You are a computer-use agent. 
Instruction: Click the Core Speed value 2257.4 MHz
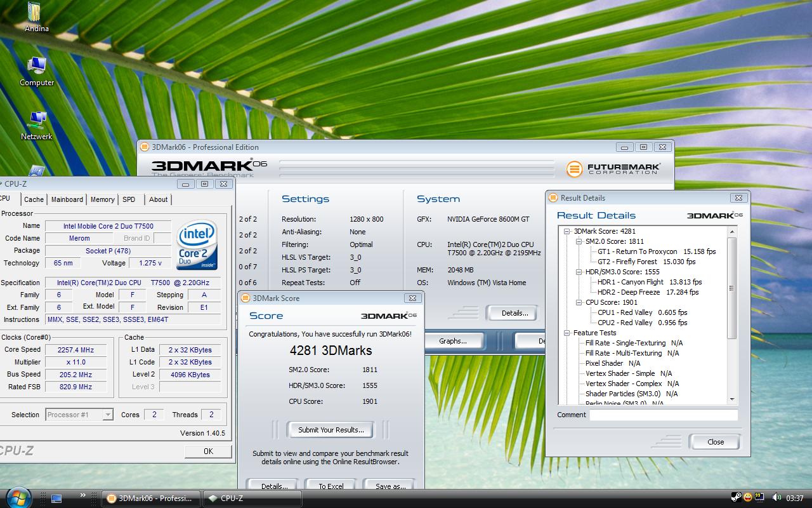(75, 350)
